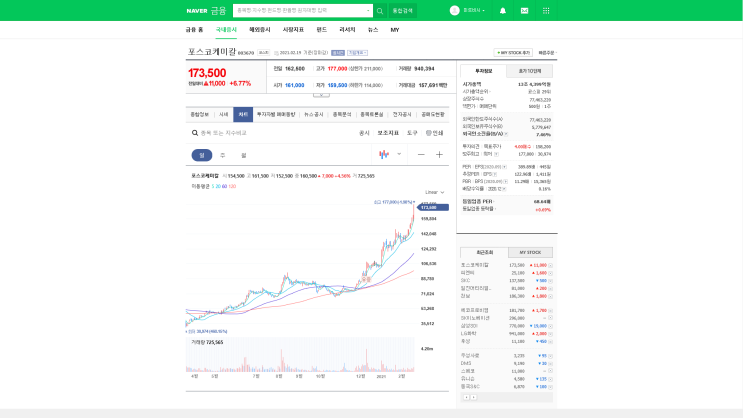Click remove icon beside LG화학 row

(551, 334)
